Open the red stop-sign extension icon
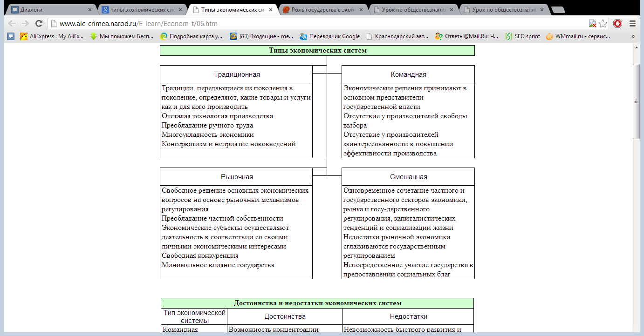This screenshot has width=644, height=336. [618, 24]
